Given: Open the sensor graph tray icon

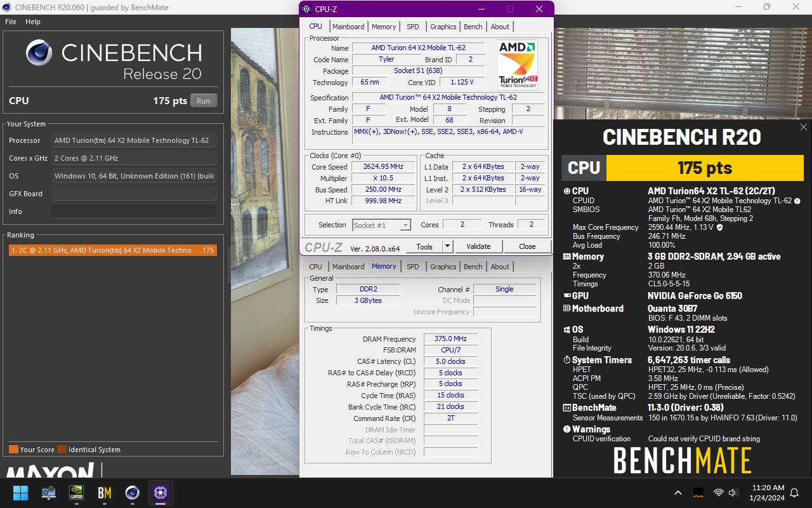Looking at the screenshot, I should point(698,493).
